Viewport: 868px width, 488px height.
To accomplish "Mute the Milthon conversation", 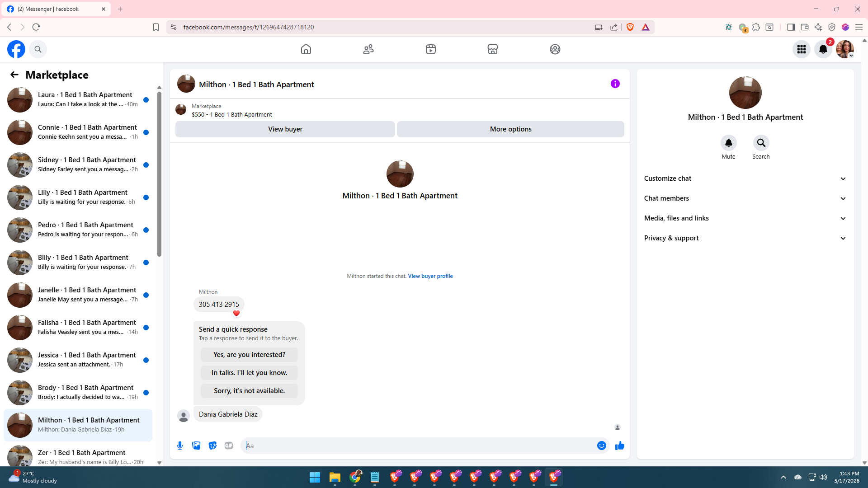I will [x=729, y=143].
